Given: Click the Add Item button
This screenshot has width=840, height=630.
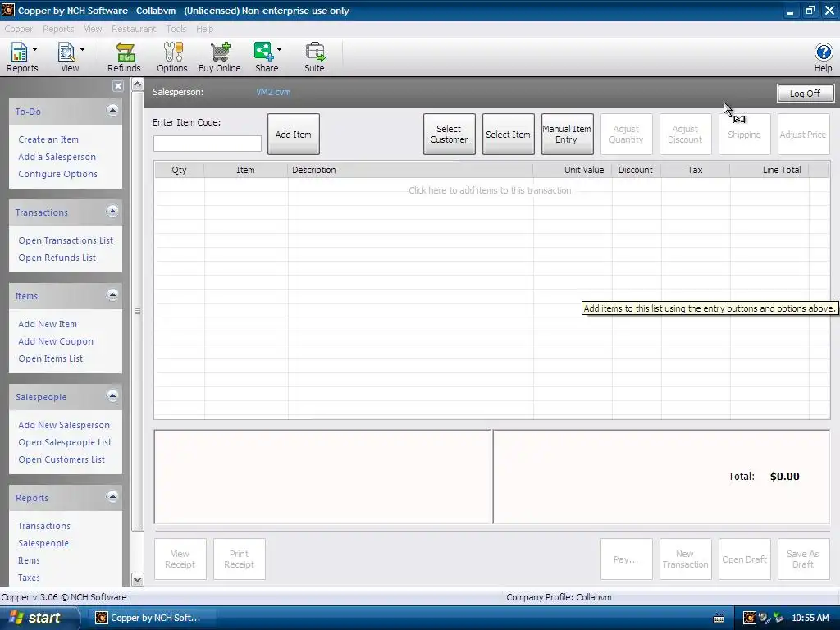Looking at the screenshot, I should (x=294, y=135).
